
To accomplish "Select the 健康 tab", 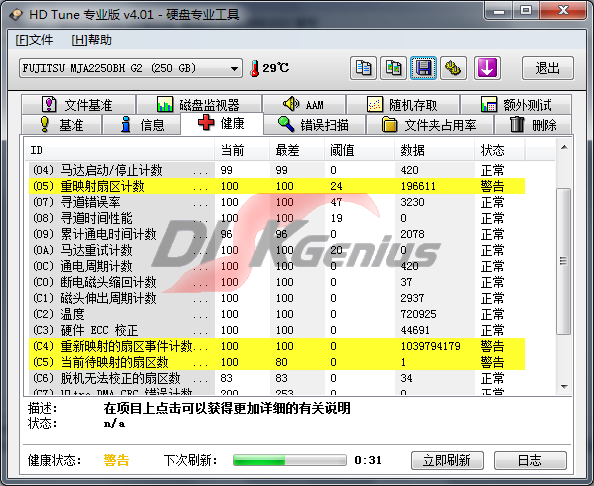I will pos(222,123).
